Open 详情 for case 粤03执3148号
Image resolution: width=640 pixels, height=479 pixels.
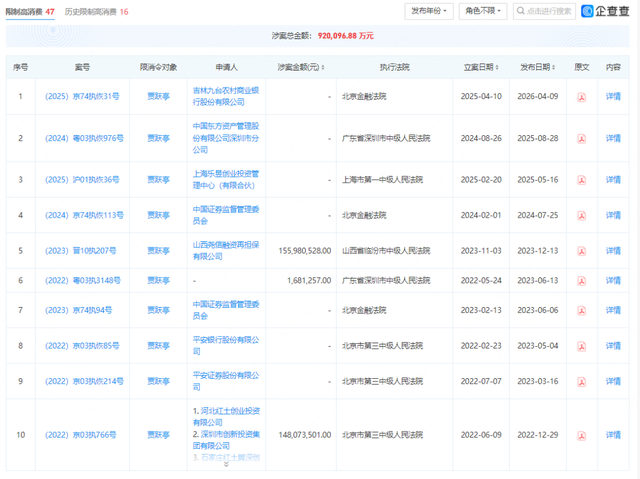click(x=613, y=280)
